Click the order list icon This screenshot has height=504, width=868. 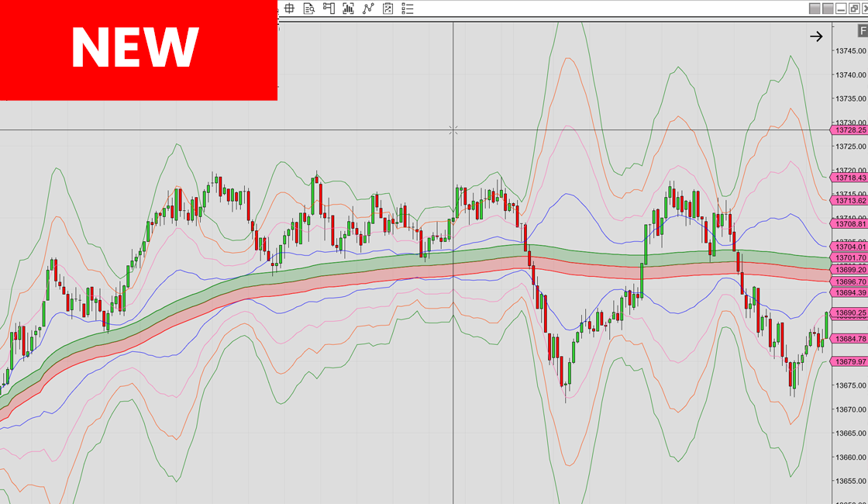point(407,9)
